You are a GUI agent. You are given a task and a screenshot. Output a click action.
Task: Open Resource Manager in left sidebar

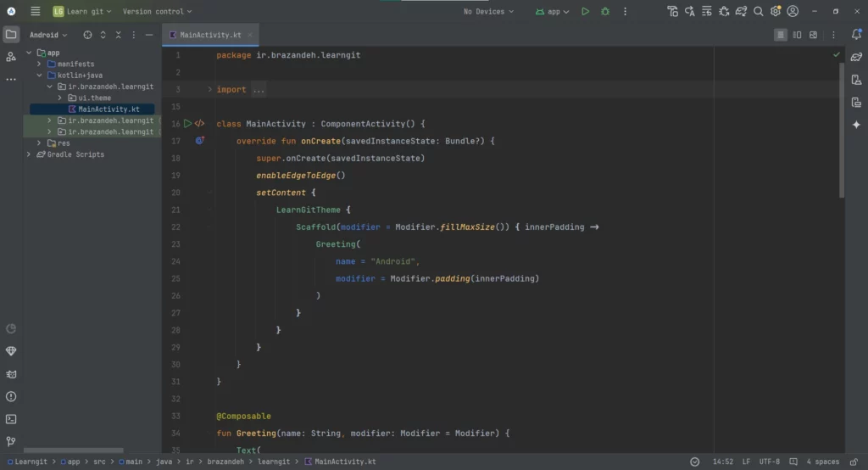point(11,57)
